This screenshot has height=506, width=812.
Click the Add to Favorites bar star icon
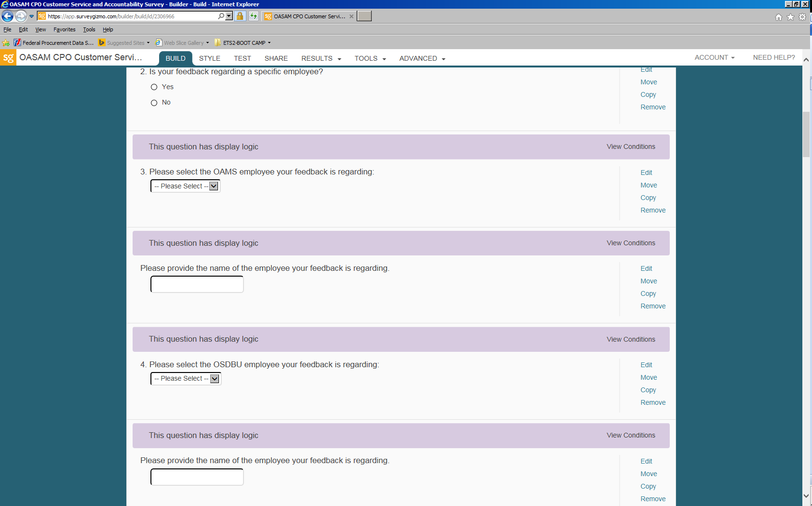tap(6, 43)
